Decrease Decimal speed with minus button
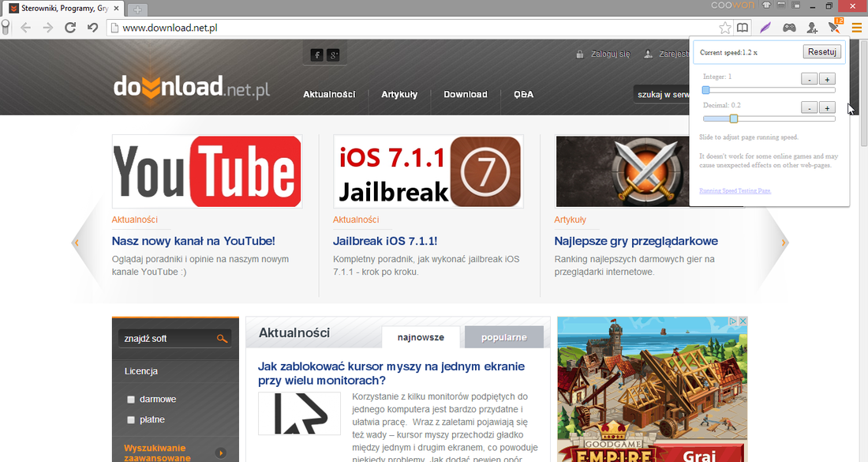 click(810, 107)
